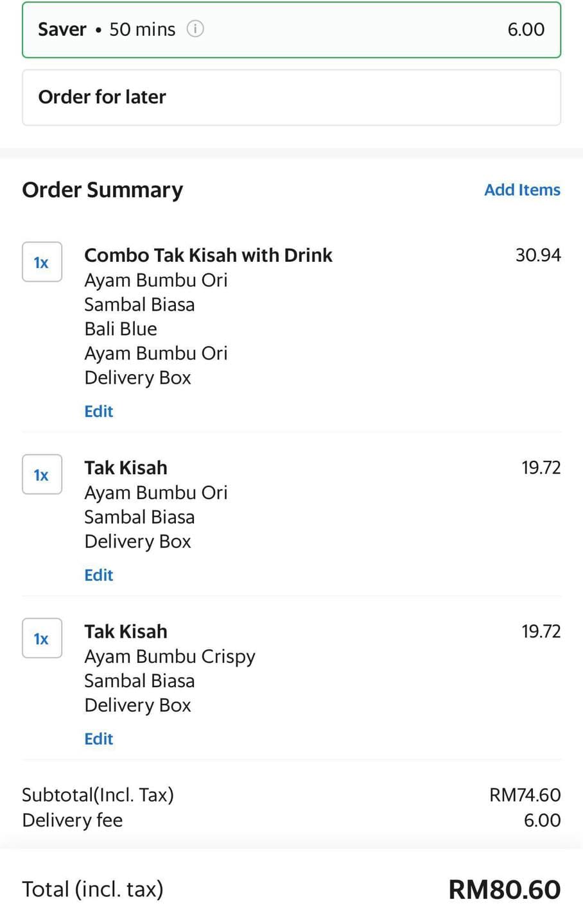
Task: Tap the info icon beside Saver 50 mins
Action: tap(195, 29)
